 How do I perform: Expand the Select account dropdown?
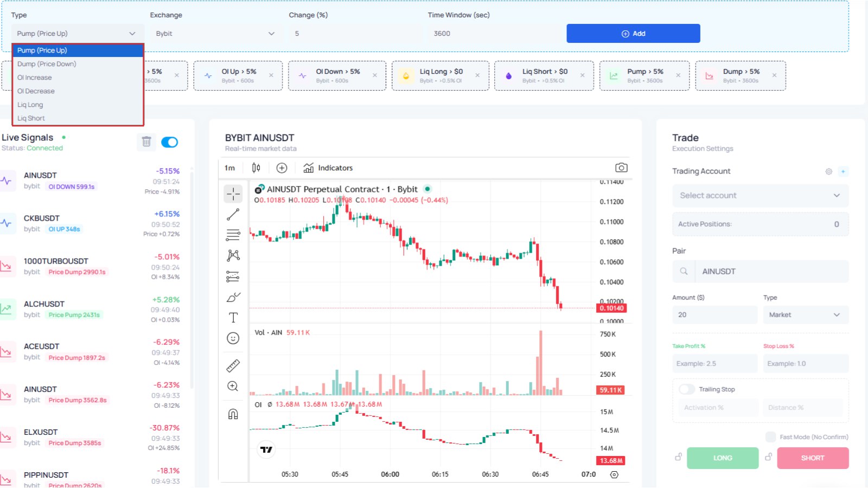[760, 196]
